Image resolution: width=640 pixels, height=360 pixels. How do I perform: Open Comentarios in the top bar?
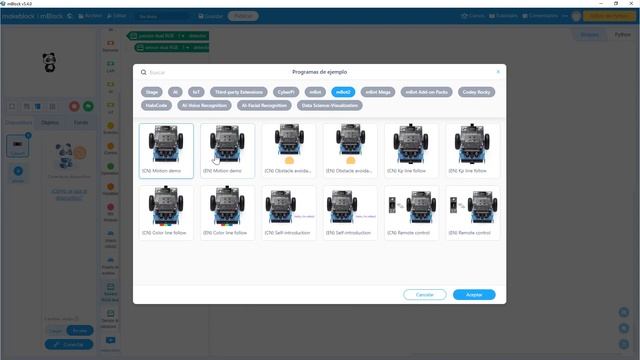click(x=540, y=16)
